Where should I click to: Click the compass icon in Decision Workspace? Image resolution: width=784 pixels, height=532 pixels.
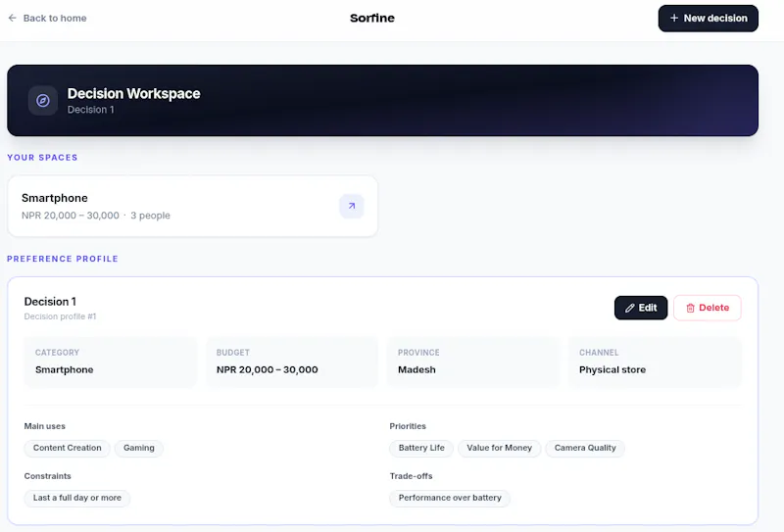[x=43, y=101]
